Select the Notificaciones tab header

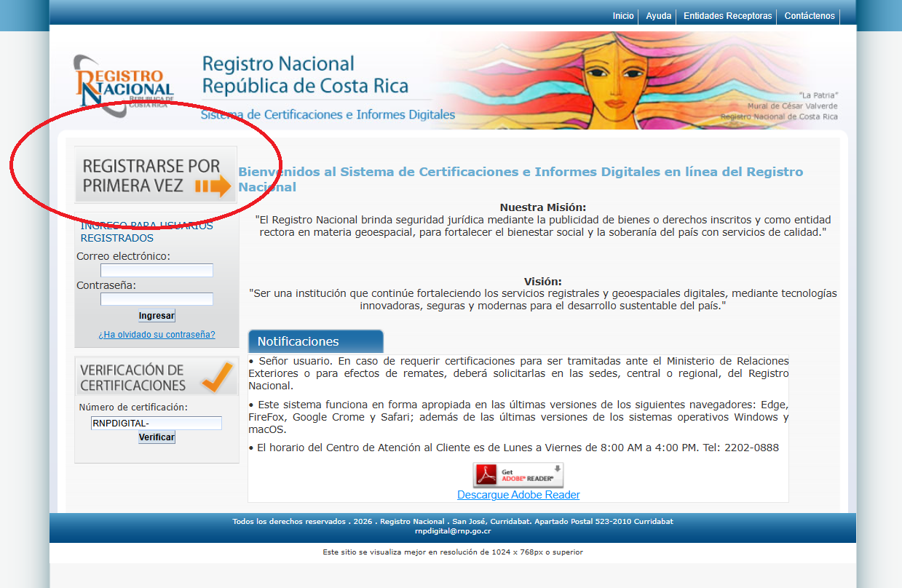pos(315,341)
